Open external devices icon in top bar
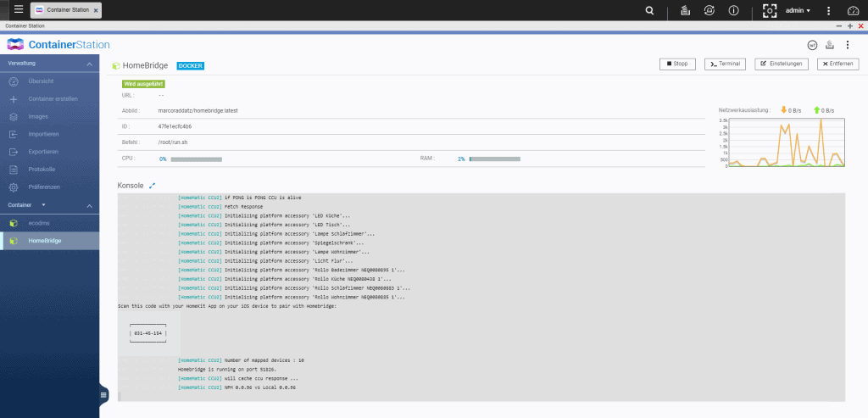Image resolution: width=868 pixels, height=418 pixels. point(709,10)
